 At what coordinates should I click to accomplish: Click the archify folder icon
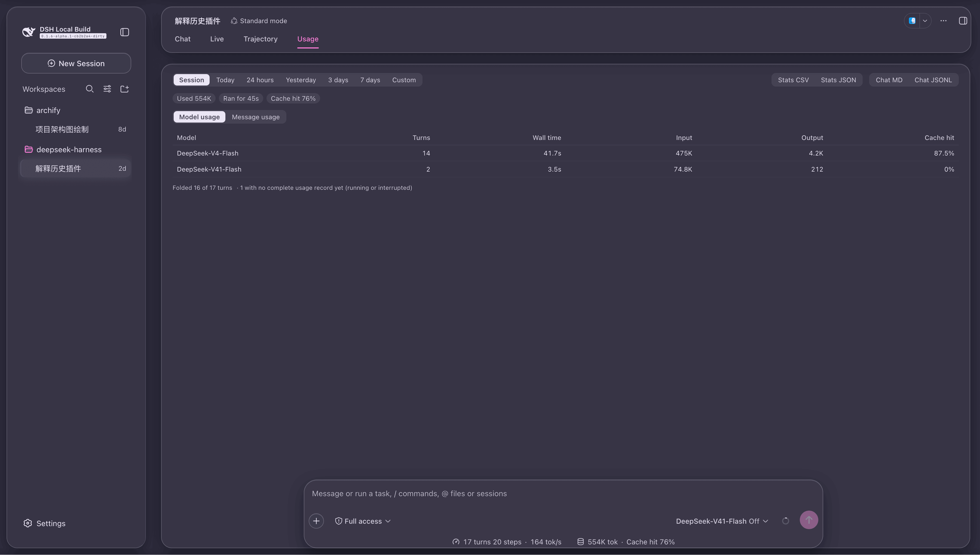29,110
